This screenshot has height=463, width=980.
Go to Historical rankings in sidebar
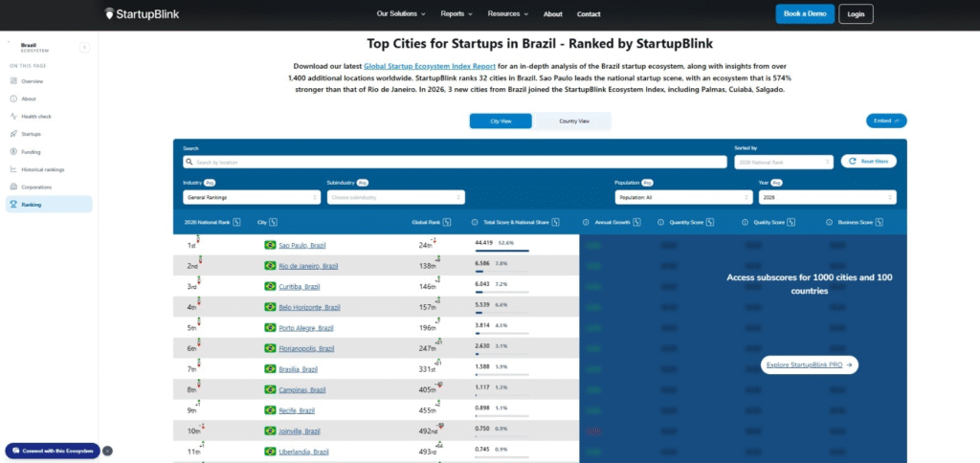point(42,169)
